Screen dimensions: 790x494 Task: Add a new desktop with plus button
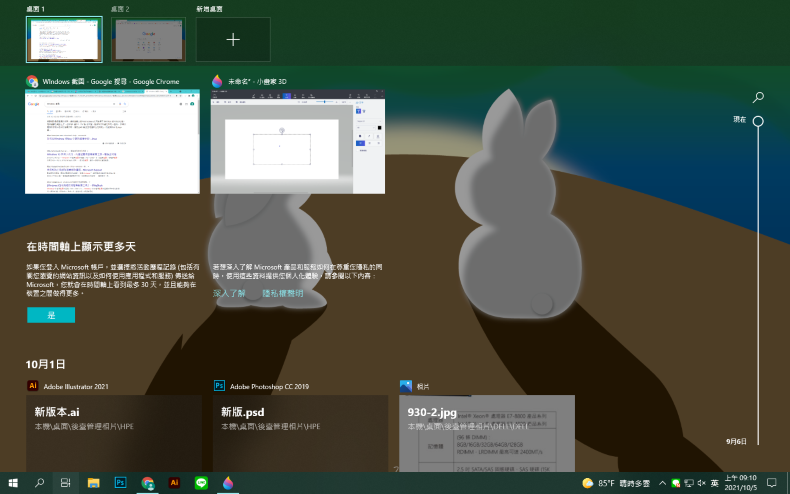(x=233, y=39)
